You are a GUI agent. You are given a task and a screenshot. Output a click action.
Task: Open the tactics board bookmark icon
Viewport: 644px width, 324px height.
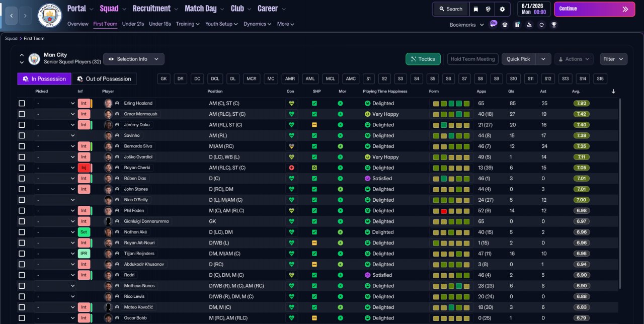(x=517, y=25)
